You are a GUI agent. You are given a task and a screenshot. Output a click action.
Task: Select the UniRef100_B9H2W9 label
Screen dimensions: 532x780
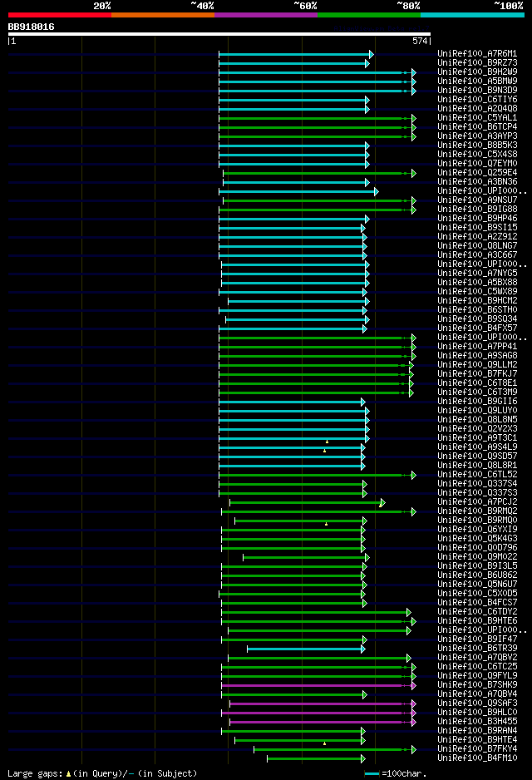477,72
